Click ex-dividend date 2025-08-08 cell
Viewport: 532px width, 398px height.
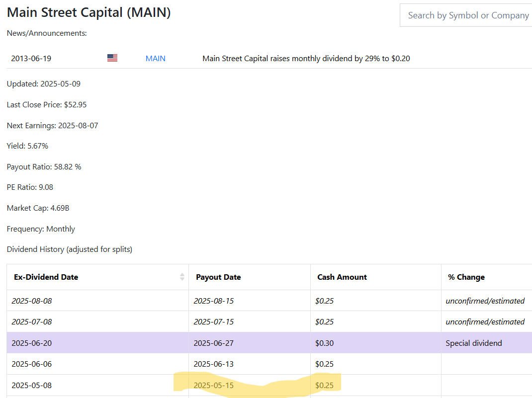98,301
